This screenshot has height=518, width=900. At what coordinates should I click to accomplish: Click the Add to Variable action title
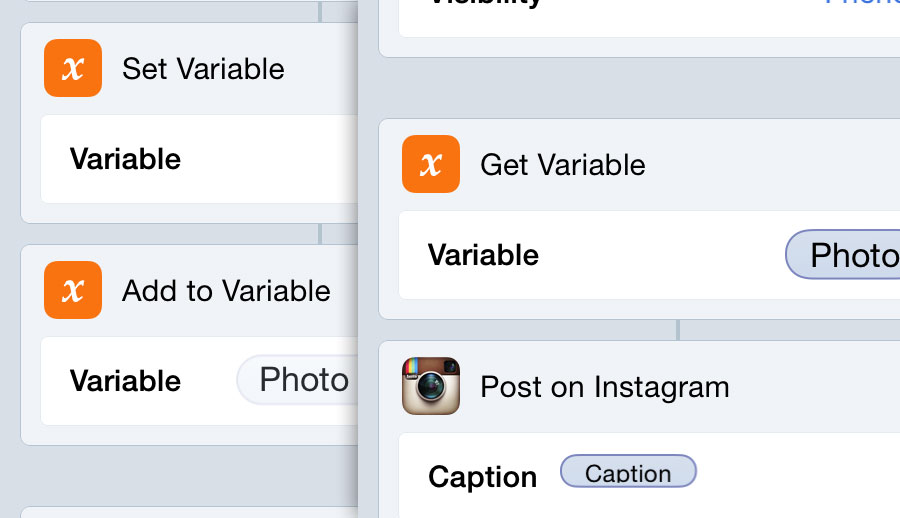[226, 291]
